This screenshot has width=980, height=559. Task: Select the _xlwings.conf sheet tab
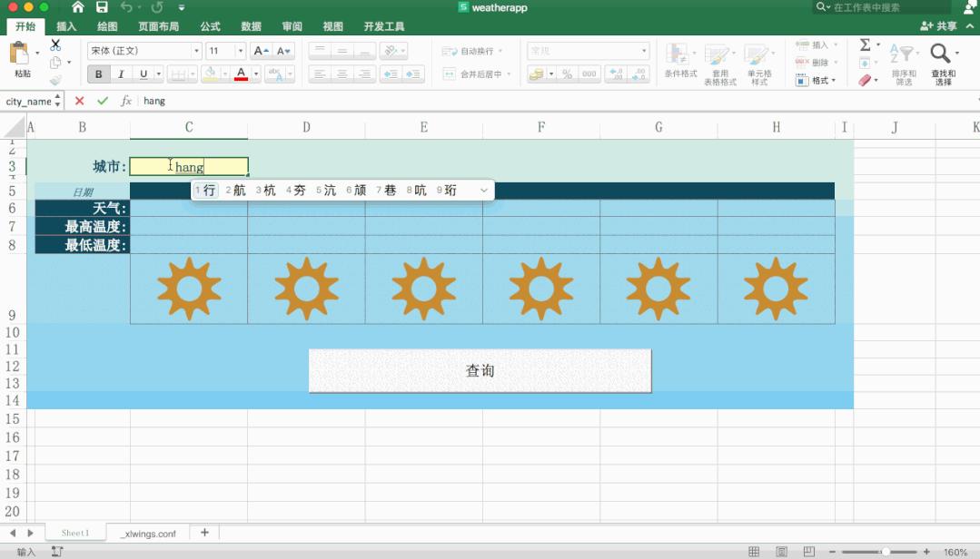coord(147,533)
